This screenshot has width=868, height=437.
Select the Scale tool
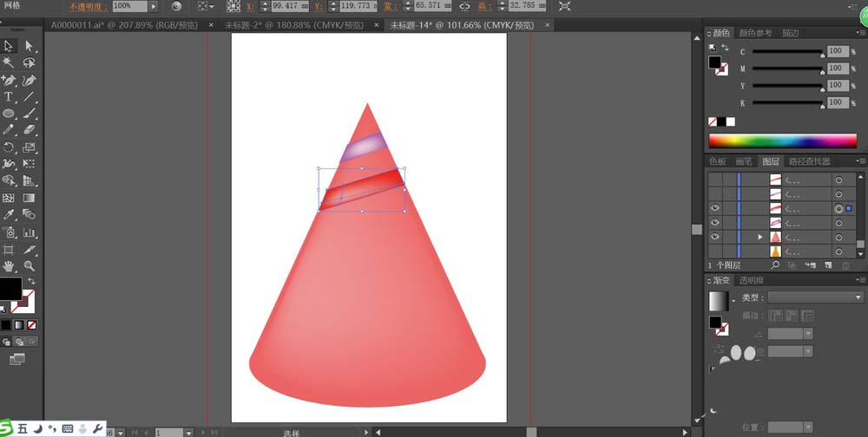[29, 147]
